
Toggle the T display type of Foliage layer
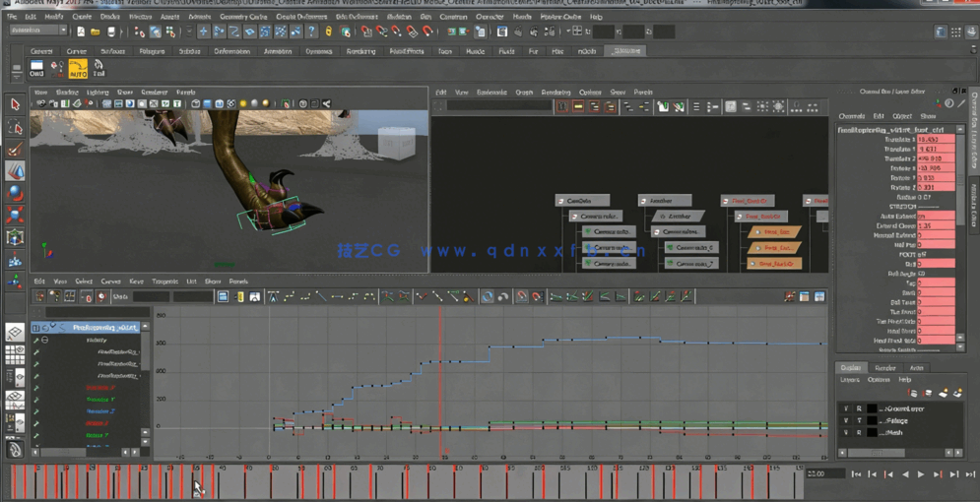click(x=859, y=420)
